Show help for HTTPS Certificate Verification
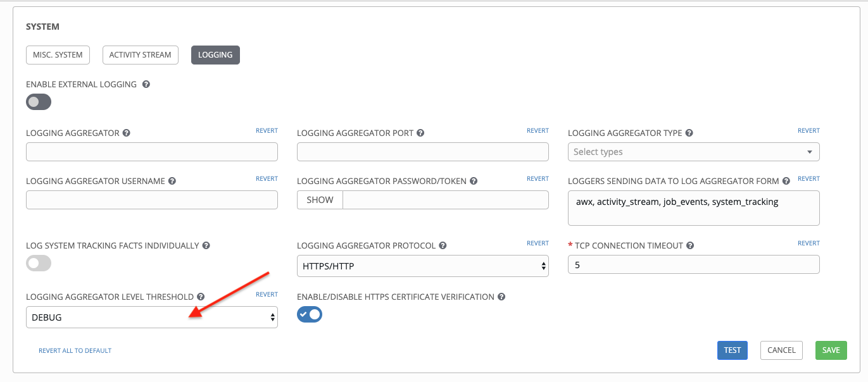The height and width of the screenshot is (382, 868). [x=501, y=297]
